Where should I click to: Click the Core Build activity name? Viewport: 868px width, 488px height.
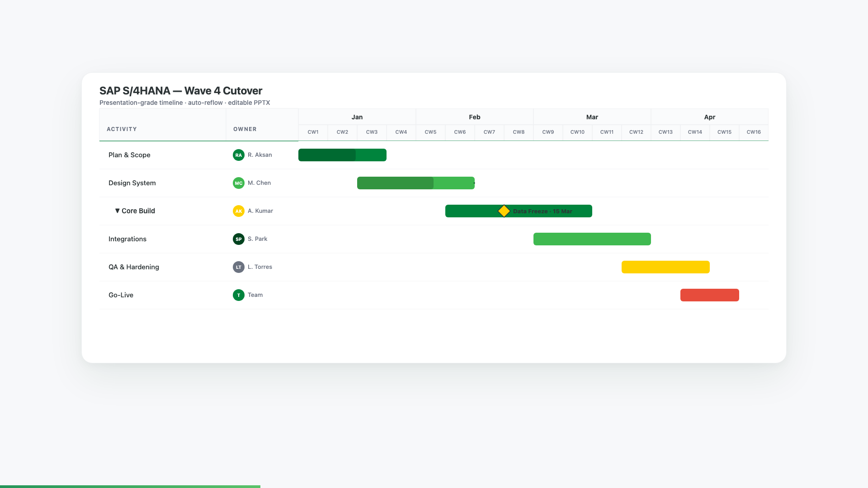[138, 211]
